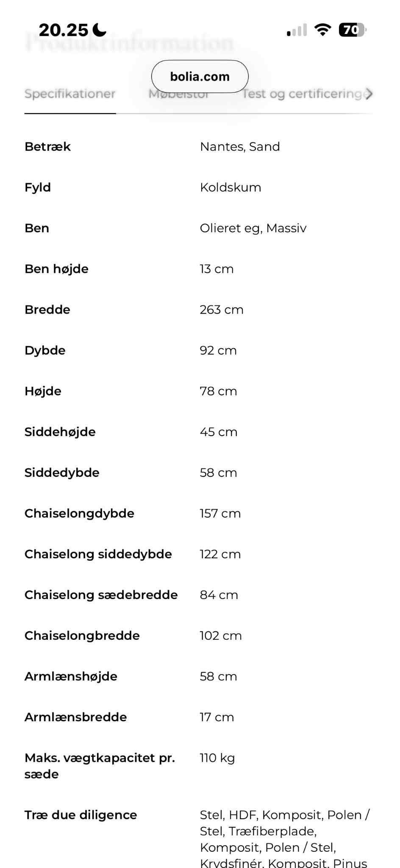400x868 pixels.
Task: Tap the cellular signal bars icon
Action: (297, 30)
